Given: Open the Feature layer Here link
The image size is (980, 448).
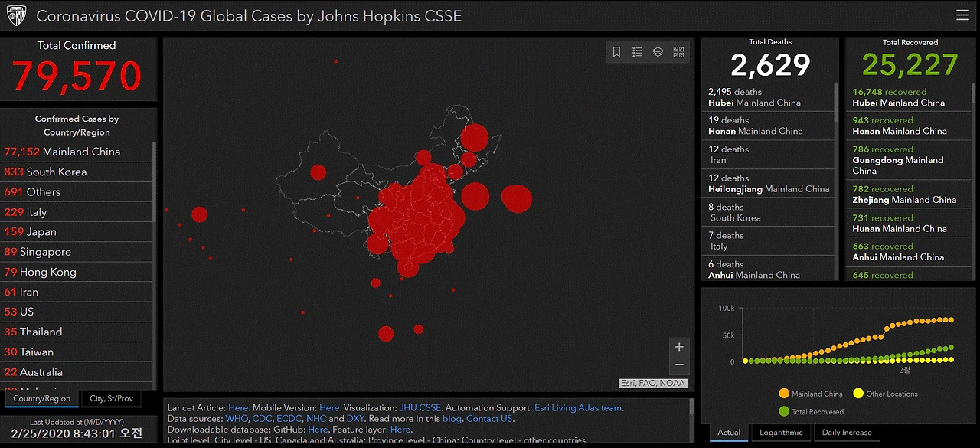Looking at the screenshot, I should coord(400,430).
